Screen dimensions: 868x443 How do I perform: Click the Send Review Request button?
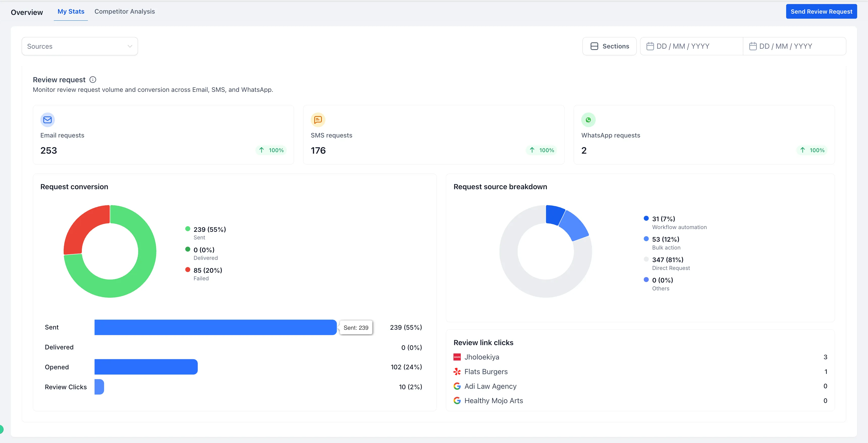click(821, 11)
